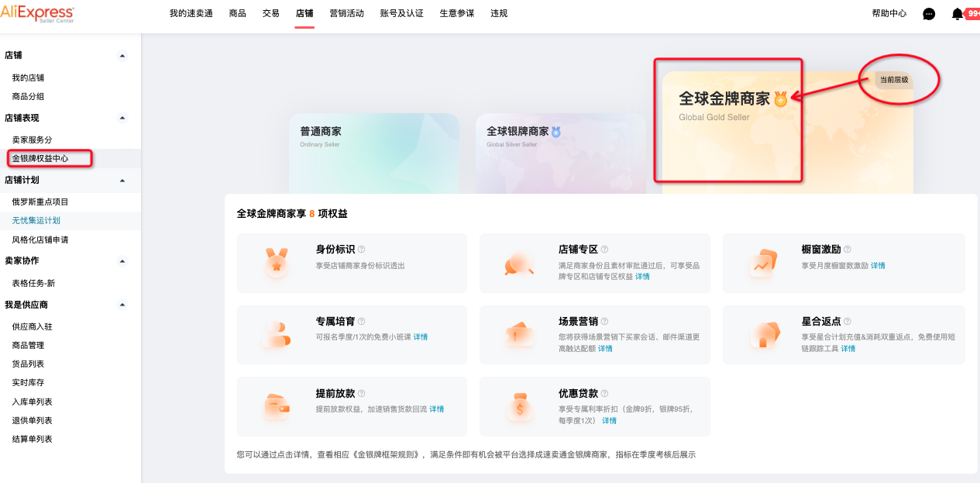
Task: Open 商品管理 in sidebar
Action: [x=28, y=345]
